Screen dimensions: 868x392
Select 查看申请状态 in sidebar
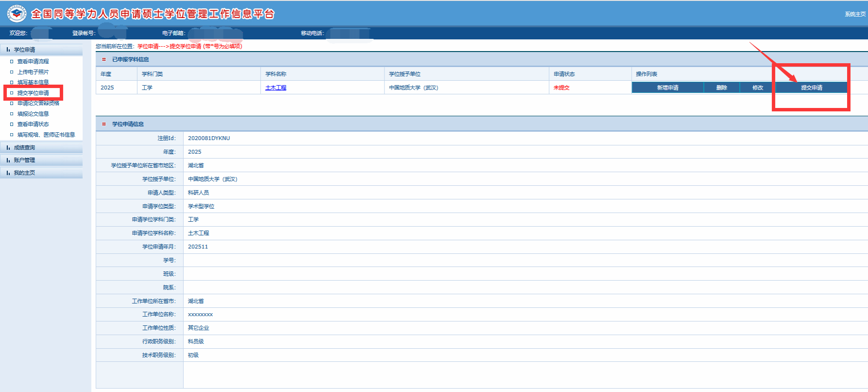pyautogui.click(x=33, y=124)
